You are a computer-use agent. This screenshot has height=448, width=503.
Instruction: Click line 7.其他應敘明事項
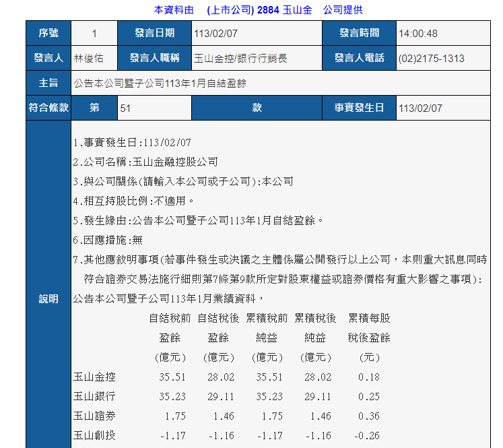(x=280, y=269)
